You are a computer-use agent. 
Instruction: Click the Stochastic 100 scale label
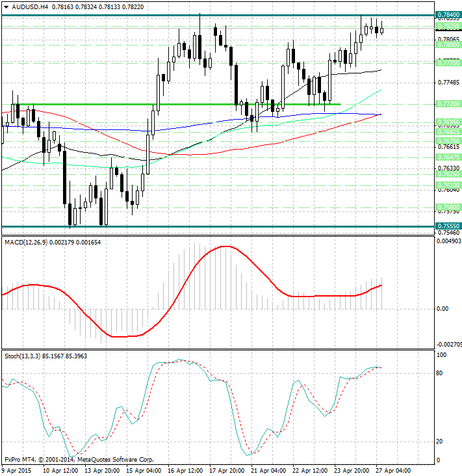point(441,355)
